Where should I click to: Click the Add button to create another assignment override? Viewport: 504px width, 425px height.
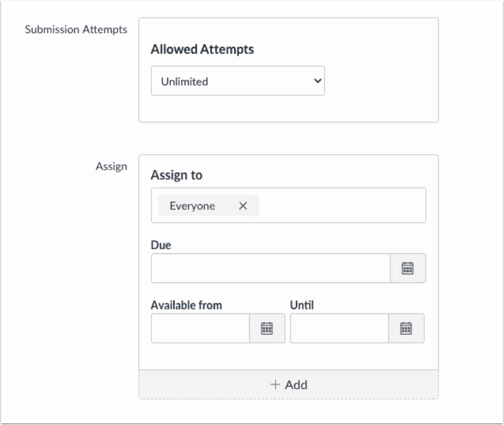[x=288, y=385]
